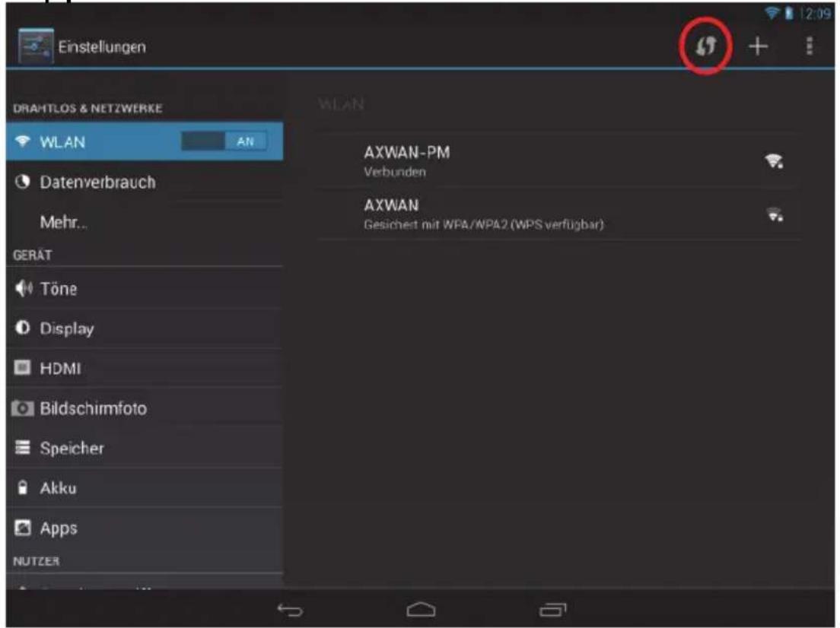Open Mehr... network options
Screen dimensions: 840x628
[x=144, y=222]
